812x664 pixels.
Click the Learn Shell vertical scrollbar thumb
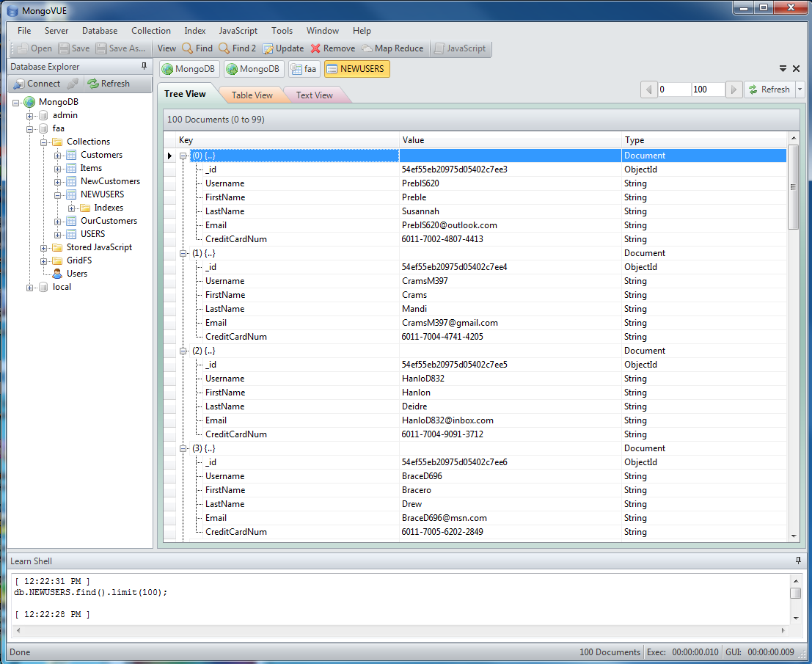(x=795, y=593)
